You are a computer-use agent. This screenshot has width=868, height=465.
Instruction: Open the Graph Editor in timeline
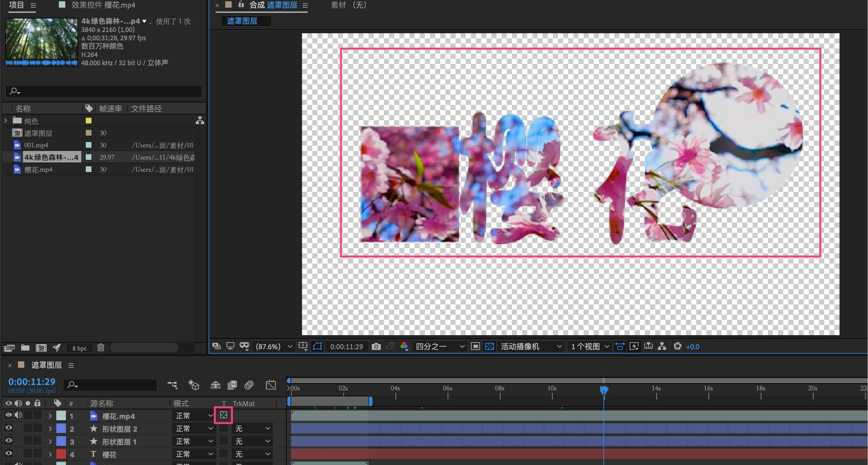pos(271,385)
